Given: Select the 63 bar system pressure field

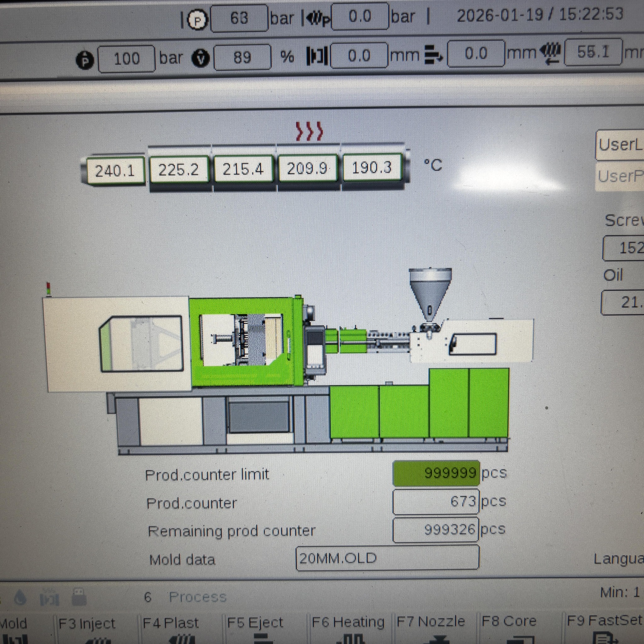Looking at the screenshot, I should pos(239,18).
